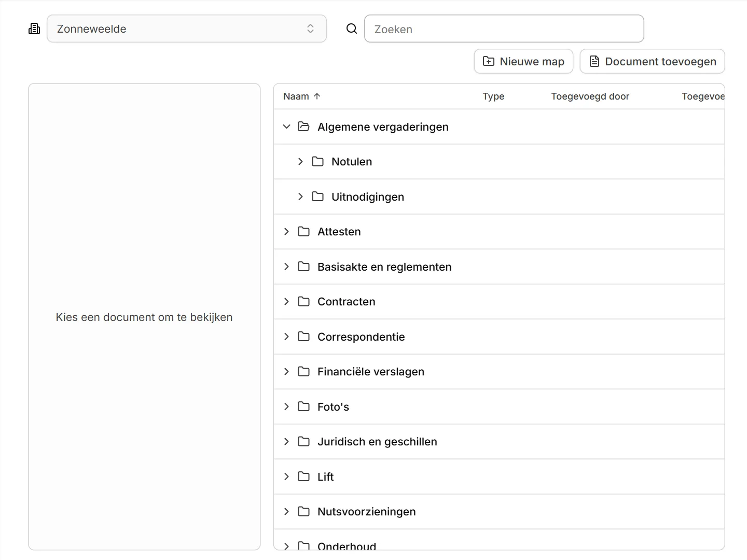The width and height of the screenshot is (747, 560).
Task: Click the folder icon next to Attesten
Action: tap(303, 232)
